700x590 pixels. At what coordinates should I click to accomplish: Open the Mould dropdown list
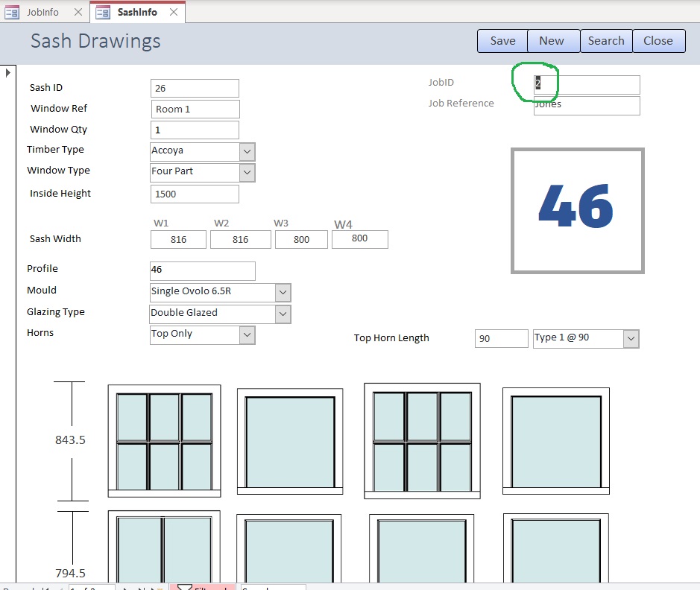tap(283, 293)
